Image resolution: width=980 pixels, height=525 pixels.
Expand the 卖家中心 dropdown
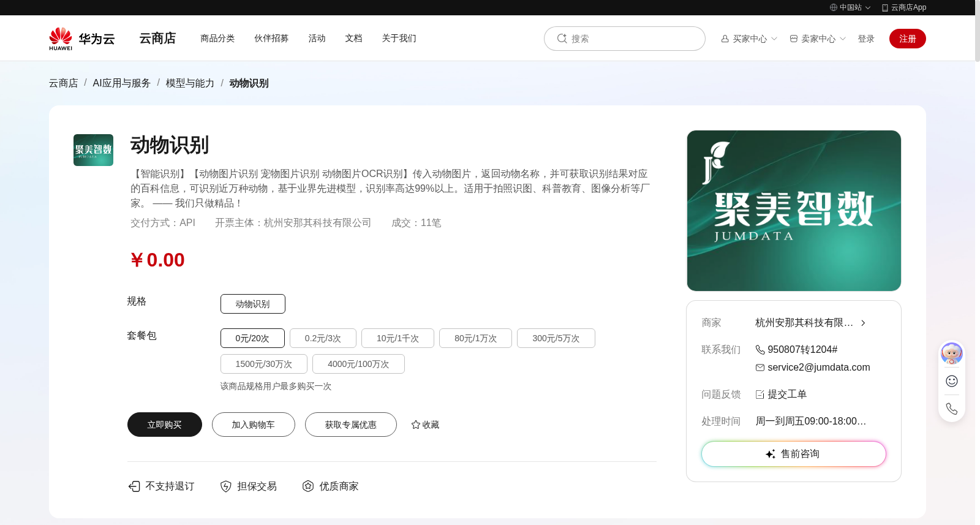click(843, 39)
